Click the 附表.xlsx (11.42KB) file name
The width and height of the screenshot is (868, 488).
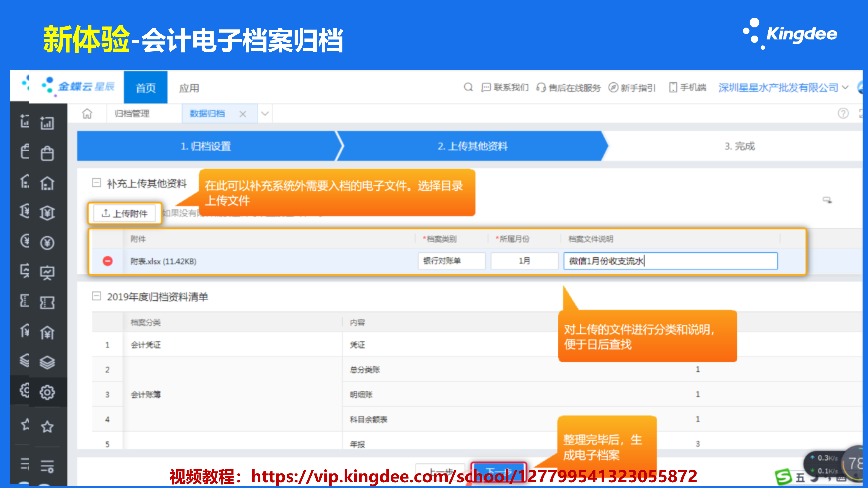(163, 261)
